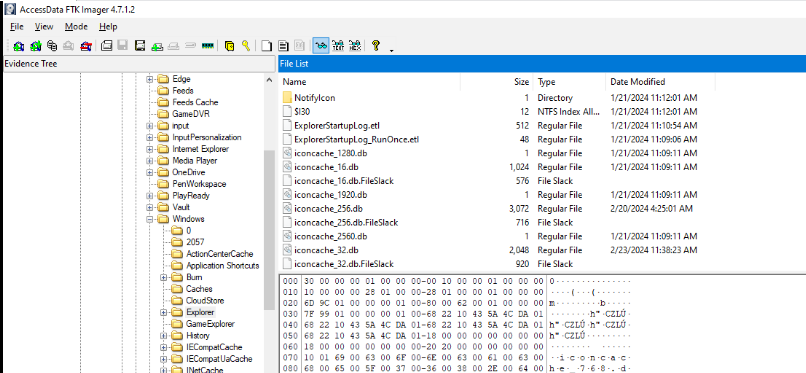Select the ActionCenterCache tree folder

click(219, 254)
